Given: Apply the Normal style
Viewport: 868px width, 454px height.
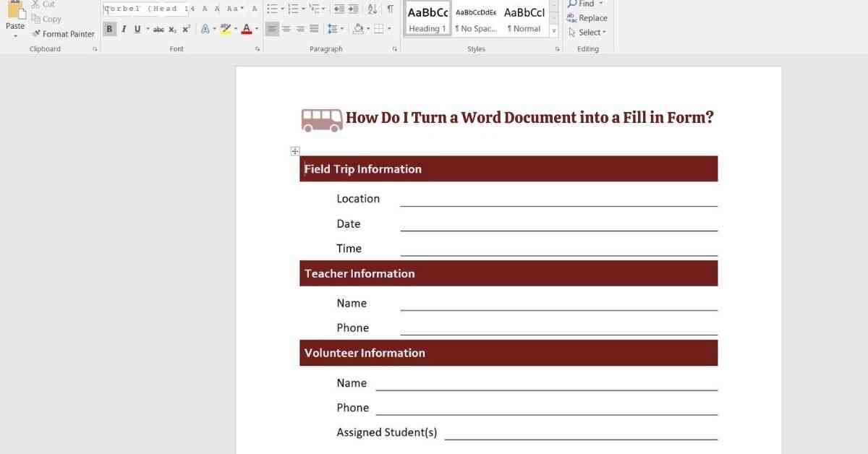Looking at the screenshot, I should pyautogui.click(x=524, y=19).
